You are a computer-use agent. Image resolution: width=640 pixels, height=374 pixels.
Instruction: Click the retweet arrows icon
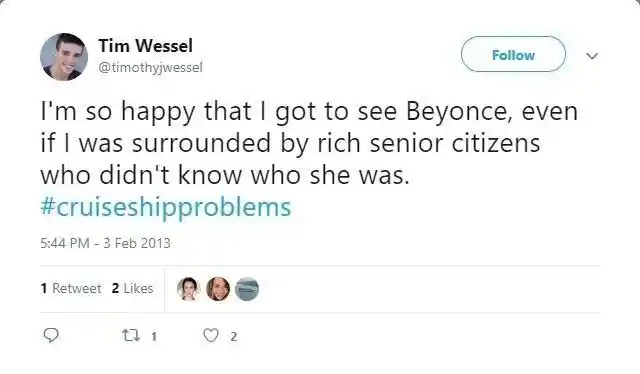tap(131, 336)
